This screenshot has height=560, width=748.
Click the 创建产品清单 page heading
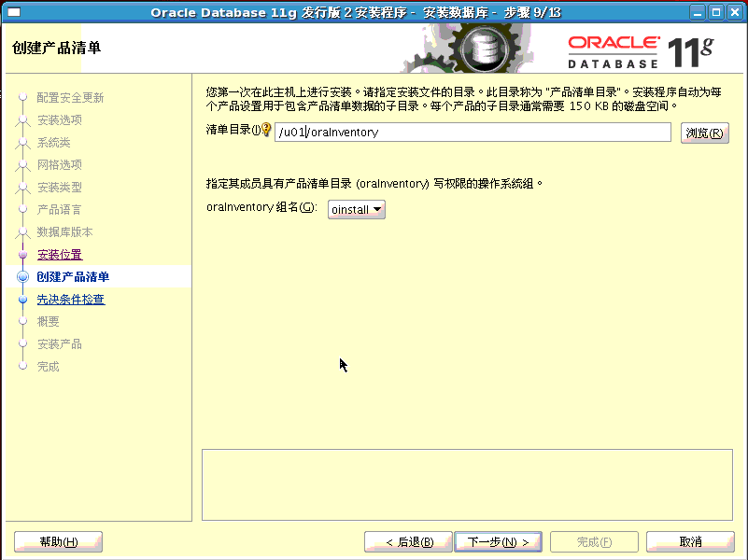56,48
